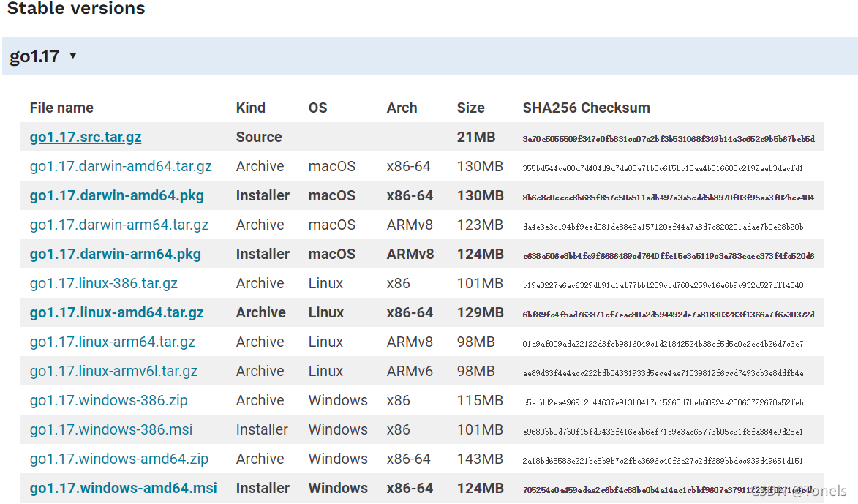Viewport: 858px width, 504px height.
Task: Click the File name column header
Action: (61, 108)
